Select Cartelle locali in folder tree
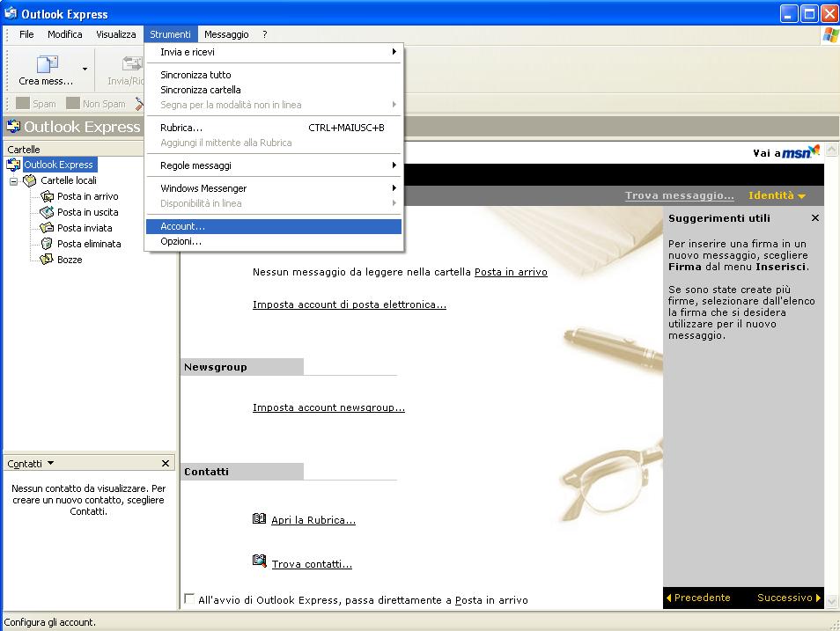Screen dimensions: 840x631 tap(69, 180)
